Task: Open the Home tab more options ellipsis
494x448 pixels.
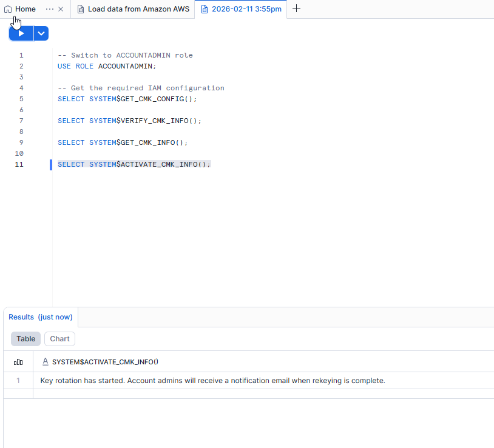Action: pyautogui.click(x=50, y=9)
